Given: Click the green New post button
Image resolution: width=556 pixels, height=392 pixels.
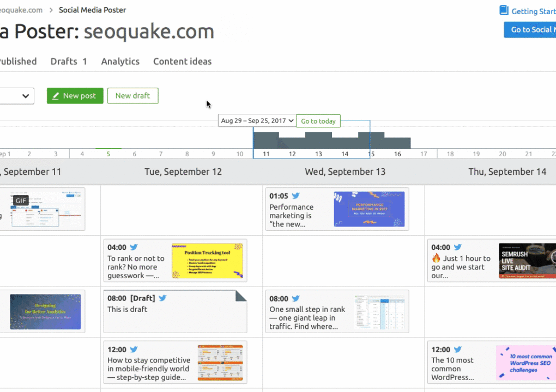Looking at the screenshot, I should pos(75,96).
